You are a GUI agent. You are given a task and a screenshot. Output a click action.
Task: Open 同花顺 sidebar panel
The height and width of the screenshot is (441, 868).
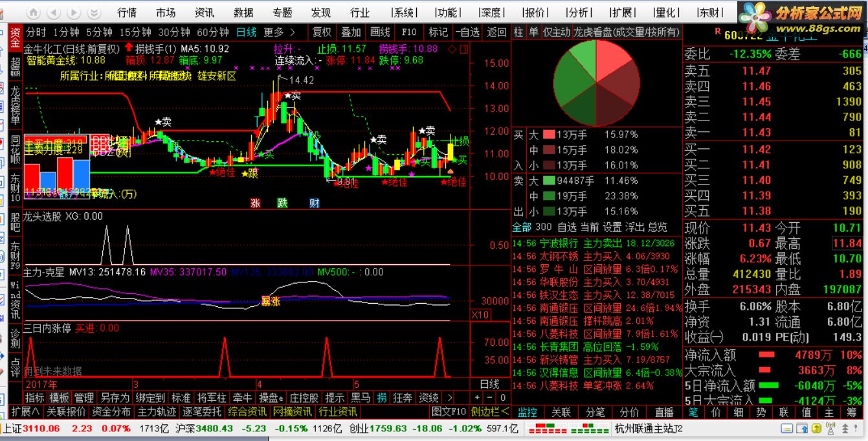(x=15, y=149)
